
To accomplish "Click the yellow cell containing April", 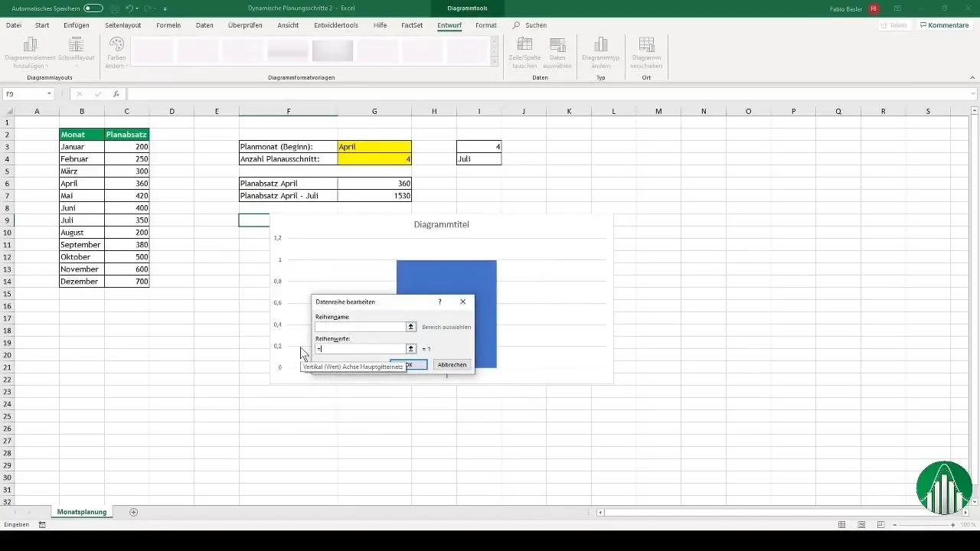I will (374, 146).
